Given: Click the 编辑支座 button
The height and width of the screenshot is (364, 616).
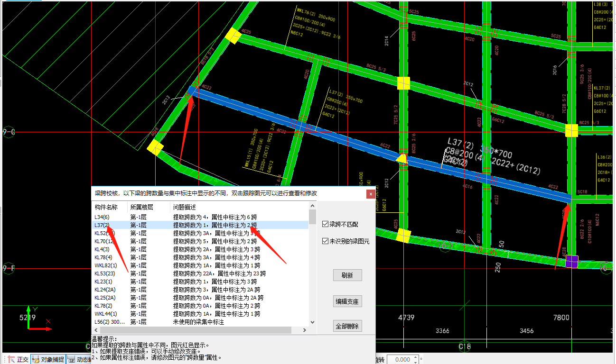Looking at the screenshot, I should [x=347, y=301].
